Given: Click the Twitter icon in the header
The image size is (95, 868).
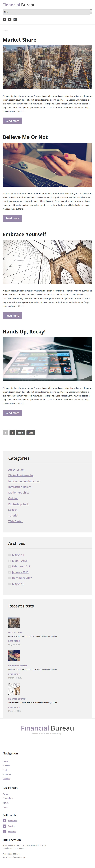Looking at the screenshot, I should (10, 19).
